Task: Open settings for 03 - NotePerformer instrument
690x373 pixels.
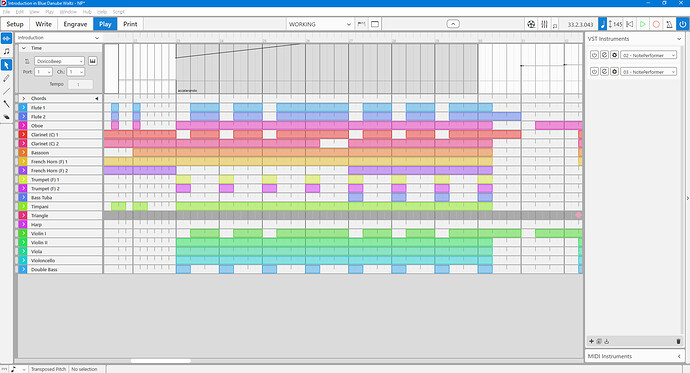Action: tap(615, 71)
